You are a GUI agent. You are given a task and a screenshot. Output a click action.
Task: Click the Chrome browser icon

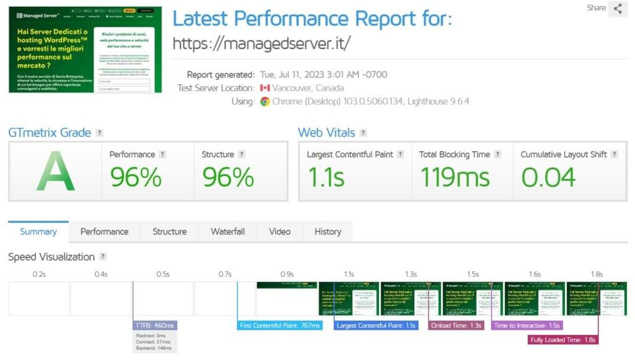(x=265, y=102)
